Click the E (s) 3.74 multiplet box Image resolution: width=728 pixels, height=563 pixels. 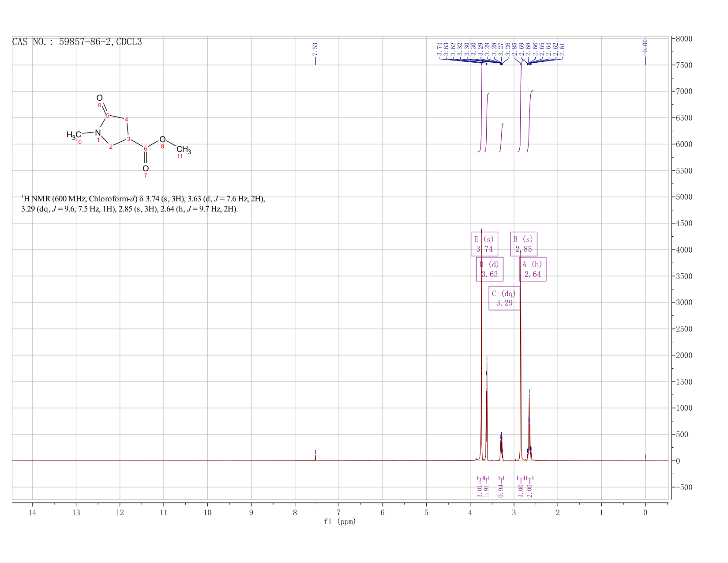tap(484, 244)
